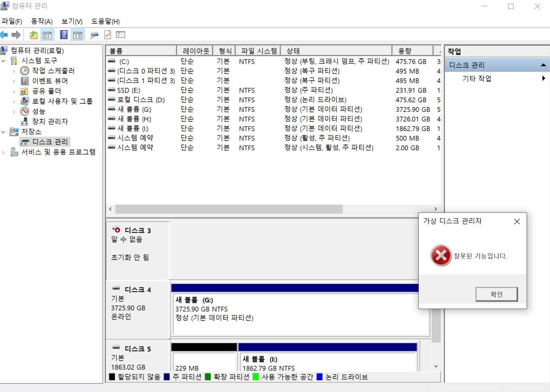Select the 작업 스케줄러 clock icon
The image size is (550, 392).
25,71
